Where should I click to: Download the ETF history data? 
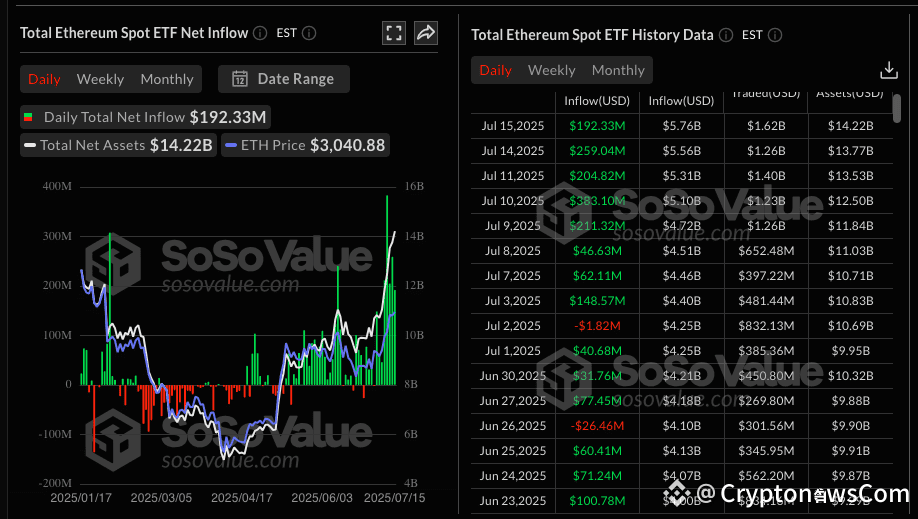coord(889,70)
